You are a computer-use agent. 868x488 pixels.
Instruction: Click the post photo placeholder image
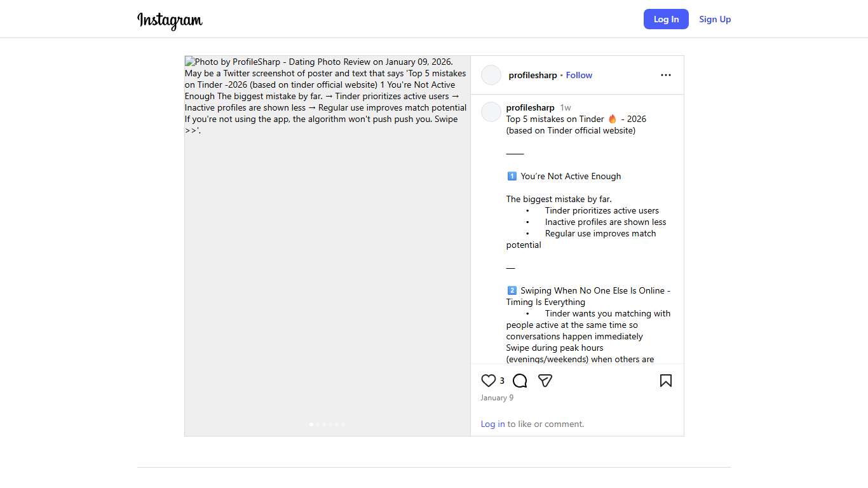click(327, 254)
